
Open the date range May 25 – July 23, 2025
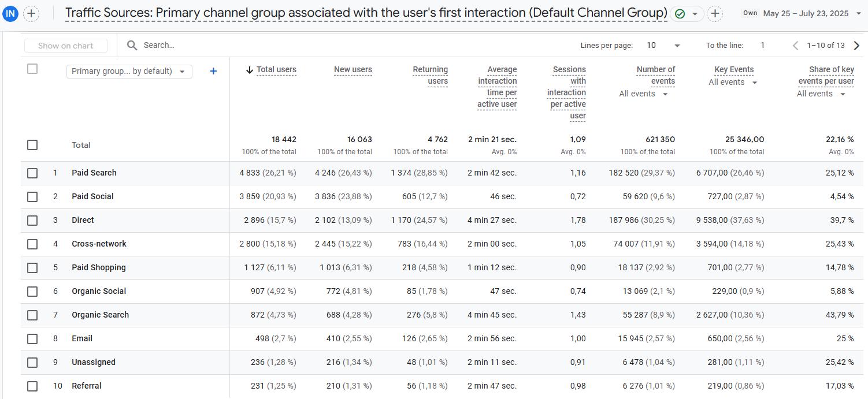pos(806,13)
